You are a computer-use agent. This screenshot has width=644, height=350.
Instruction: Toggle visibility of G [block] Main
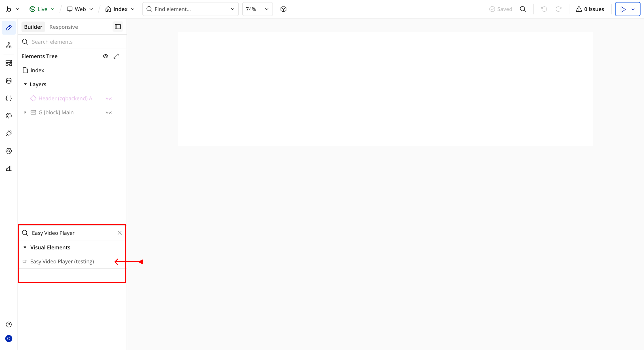point(108,113)
